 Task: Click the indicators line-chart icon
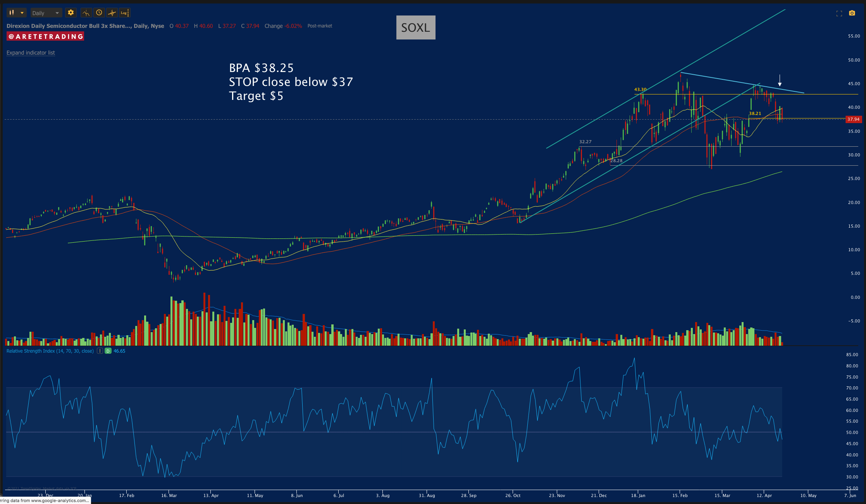tap(86, 13)
